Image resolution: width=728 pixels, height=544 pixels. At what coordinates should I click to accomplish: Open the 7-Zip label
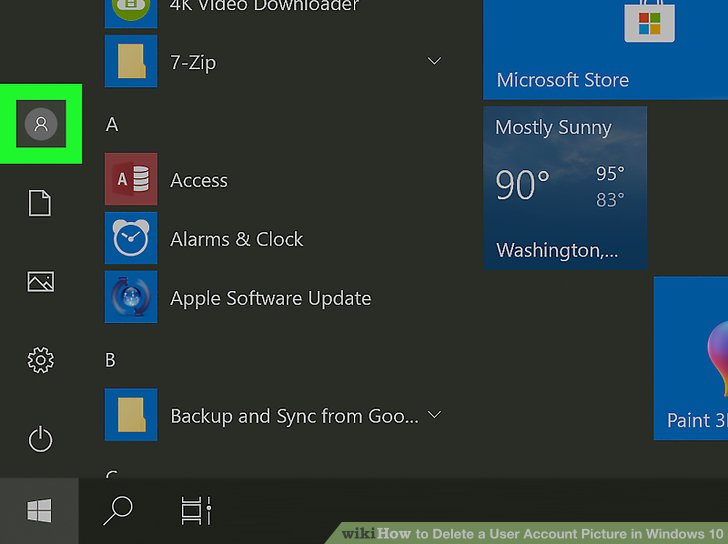[193, 62]
